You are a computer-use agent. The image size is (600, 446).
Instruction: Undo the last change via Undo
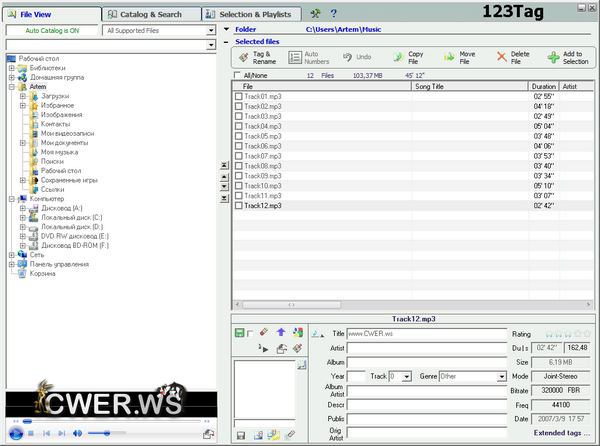tap(357, 57)
